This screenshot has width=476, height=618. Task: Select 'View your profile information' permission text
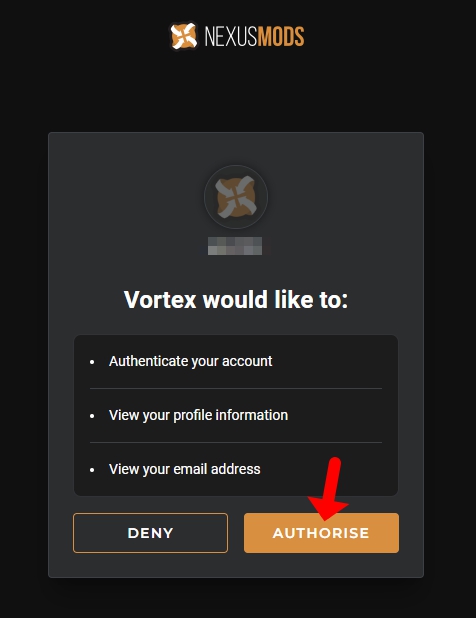198,415
